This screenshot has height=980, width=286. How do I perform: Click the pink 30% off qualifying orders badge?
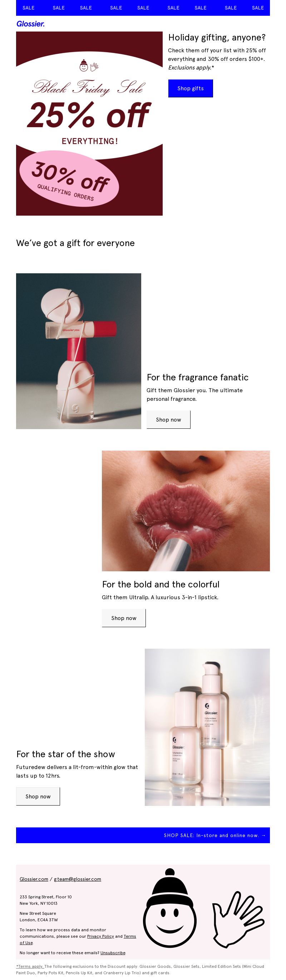(69, 179)
